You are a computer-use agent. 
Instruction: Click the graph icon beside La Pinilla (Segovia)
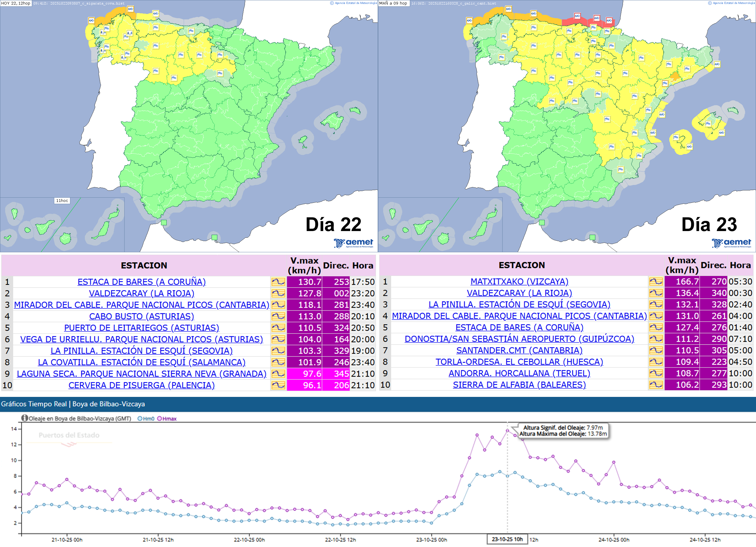tap(278, 351)
